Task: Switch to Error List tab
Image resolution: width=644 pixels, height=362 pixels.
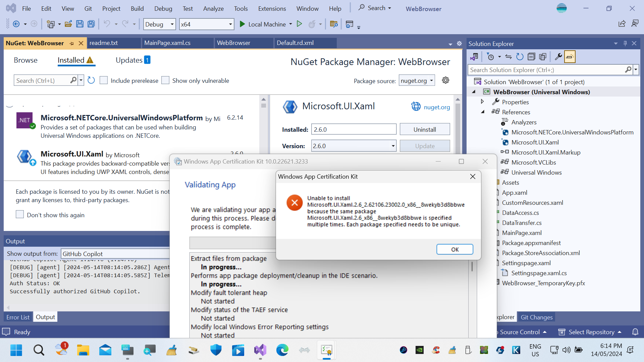Action: [x=18, y=317]
